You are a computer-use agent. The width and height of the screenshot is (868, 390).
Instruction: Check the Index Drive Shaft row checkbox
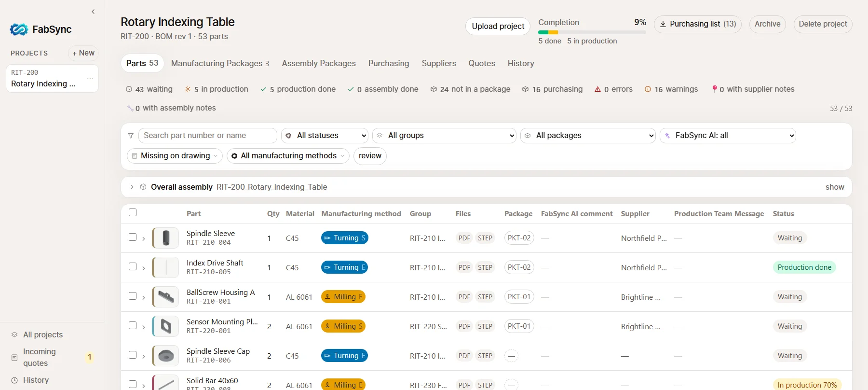click(133, 266)
